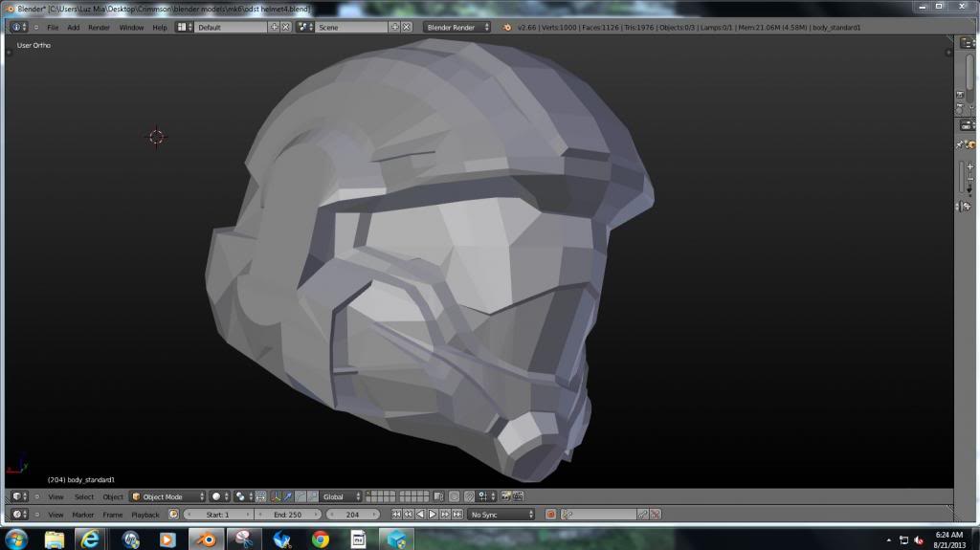The image size is (980, 550).
Task: Select the first scene layer button
Action: coord(369,494)
